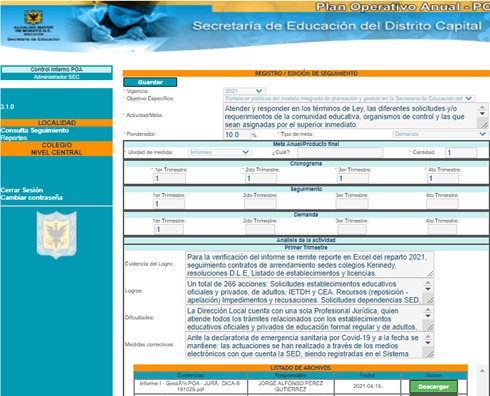Click the Demanda 4to Trimestre field
Image resolution: width=490 pixels, height=396 pixels.
[x=442, y=229]
